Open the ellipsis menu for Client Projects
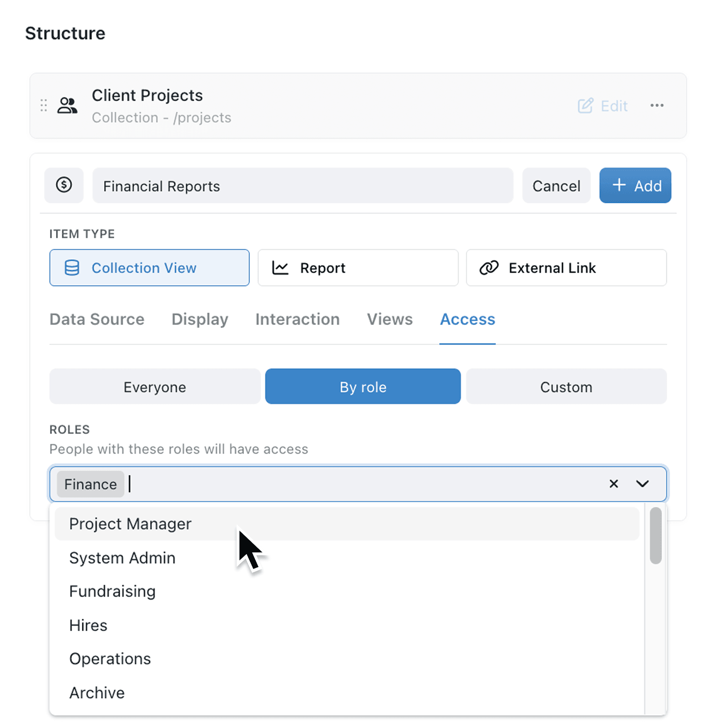 (x=657, y=106)
